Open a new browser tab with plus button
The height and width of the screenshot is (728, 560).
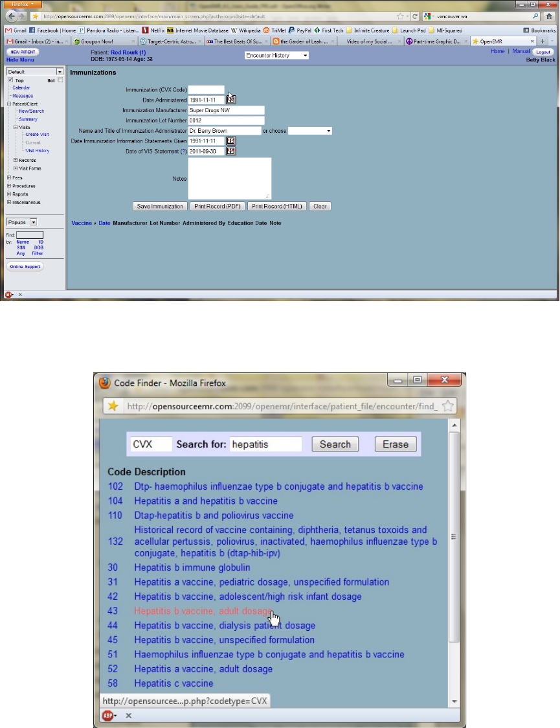coord(543,41)
